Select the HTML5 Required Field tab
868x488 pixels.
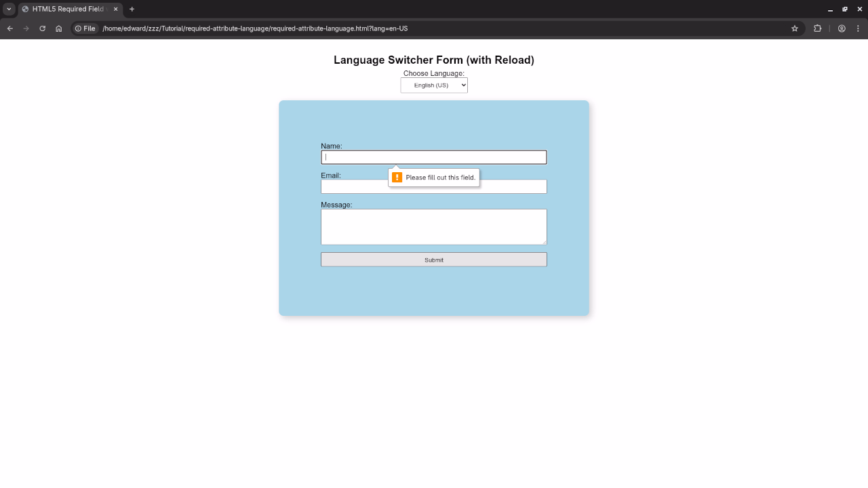tap(71, 9)
